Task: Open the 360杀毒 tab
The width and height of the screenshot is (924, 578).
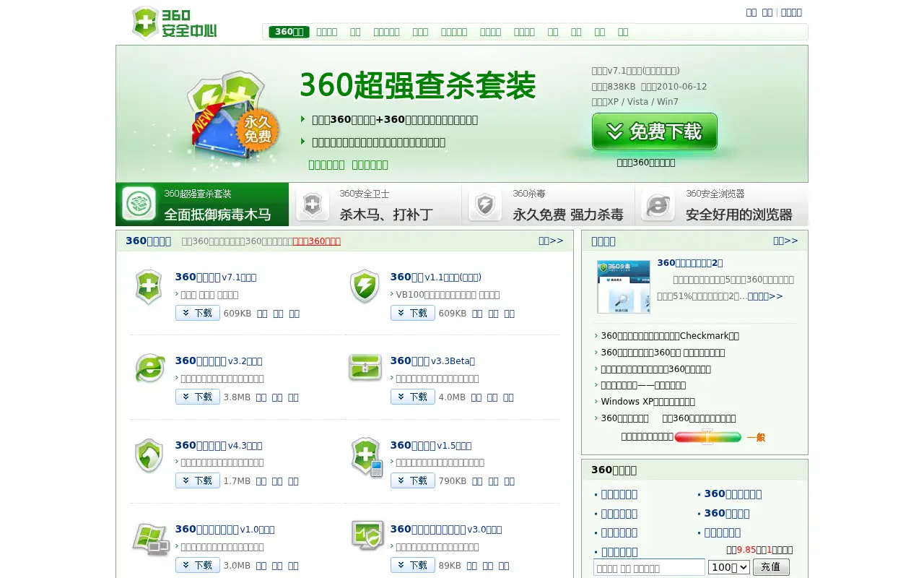Action: (549, 204)
